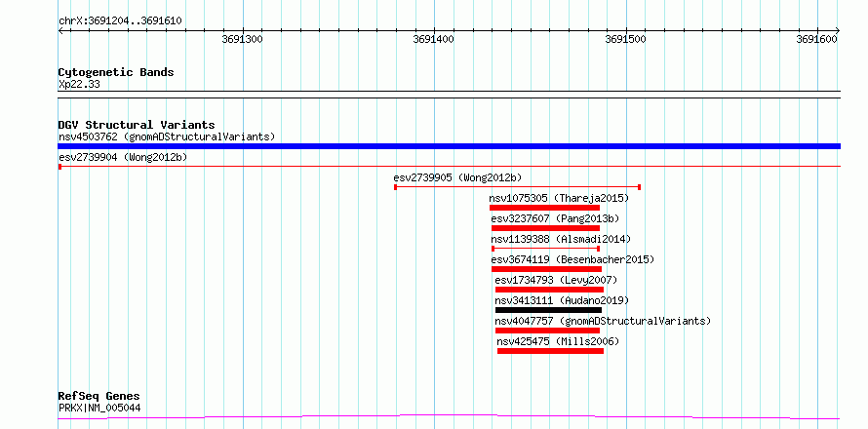Click the blue nsv4503762 variant bar
Viewport: 868px width, 429px height.
449,146
